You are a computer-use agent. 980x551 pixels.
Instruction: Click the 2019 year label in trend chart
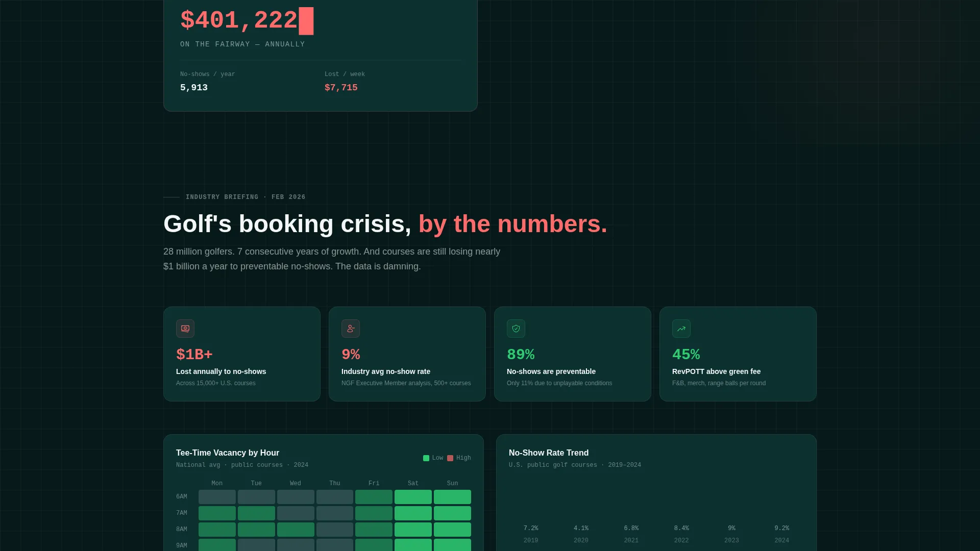tap(531, 541)
